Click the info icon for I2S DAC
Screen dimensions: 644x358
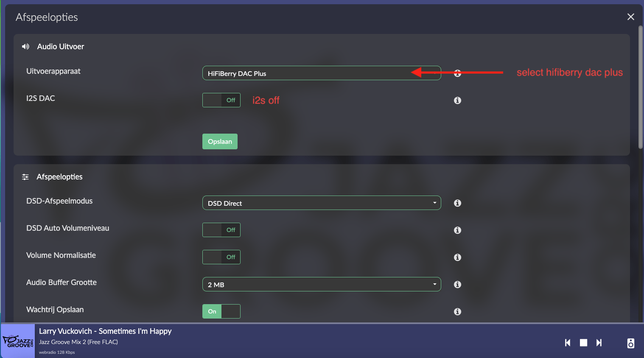457,101
